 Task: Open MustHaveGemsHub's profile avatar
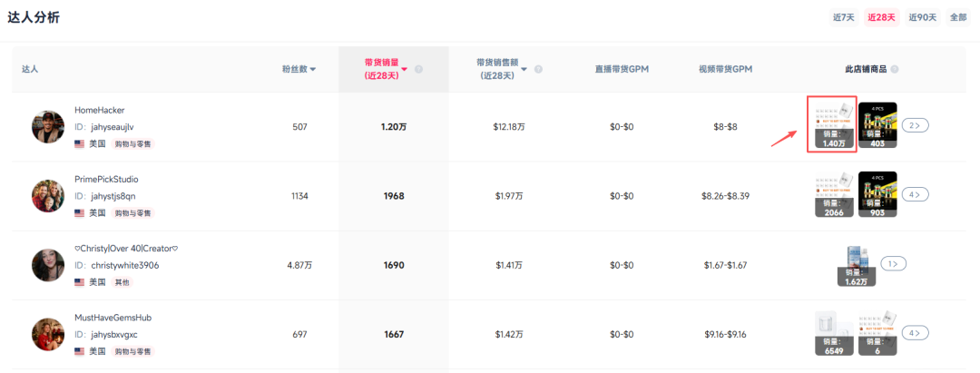(x=48, y=334)
